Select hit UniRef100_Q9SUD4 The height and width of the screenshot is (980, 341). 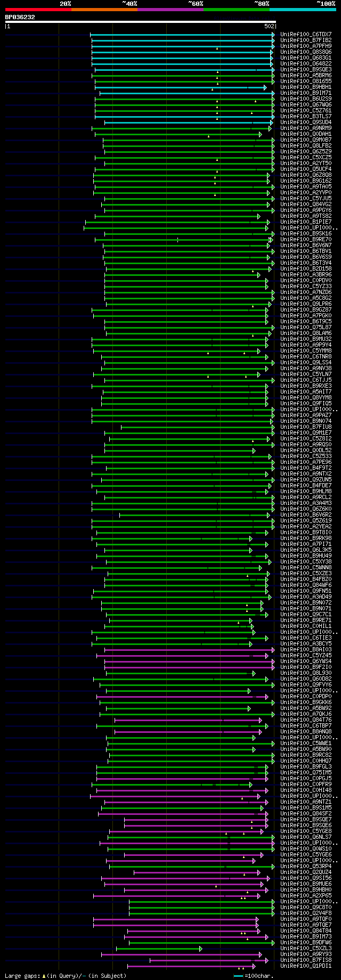point(306,122)
